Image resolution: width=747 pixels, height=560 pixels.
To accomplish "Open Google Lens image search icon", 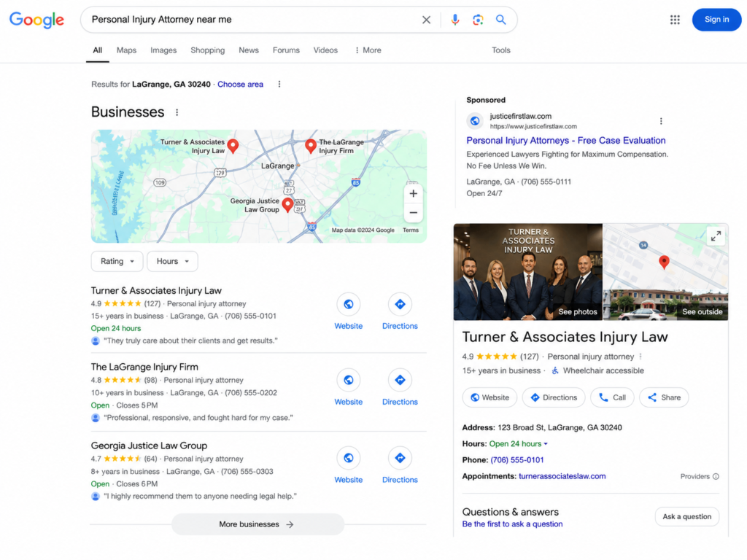I will (x=478, y=20).
